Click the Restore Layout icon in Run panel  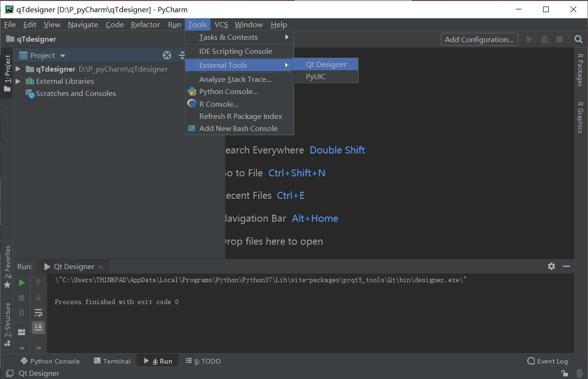(x=22, y=332)
